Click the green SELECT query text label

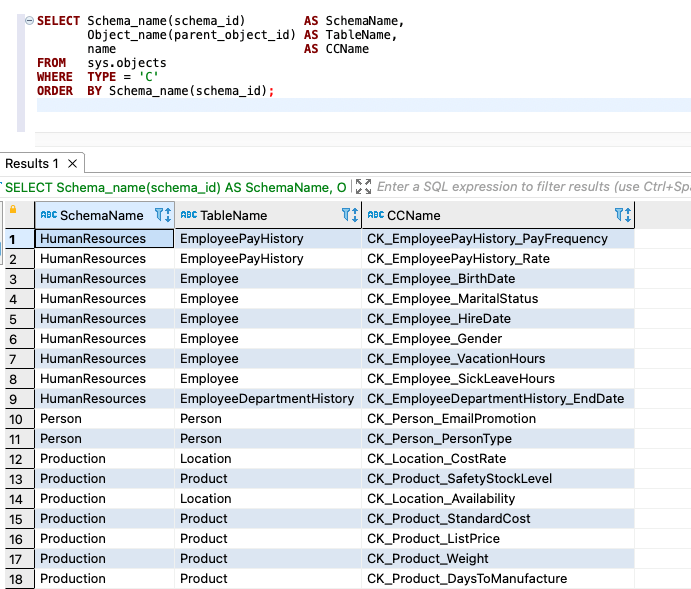click(x=176, y=187)
